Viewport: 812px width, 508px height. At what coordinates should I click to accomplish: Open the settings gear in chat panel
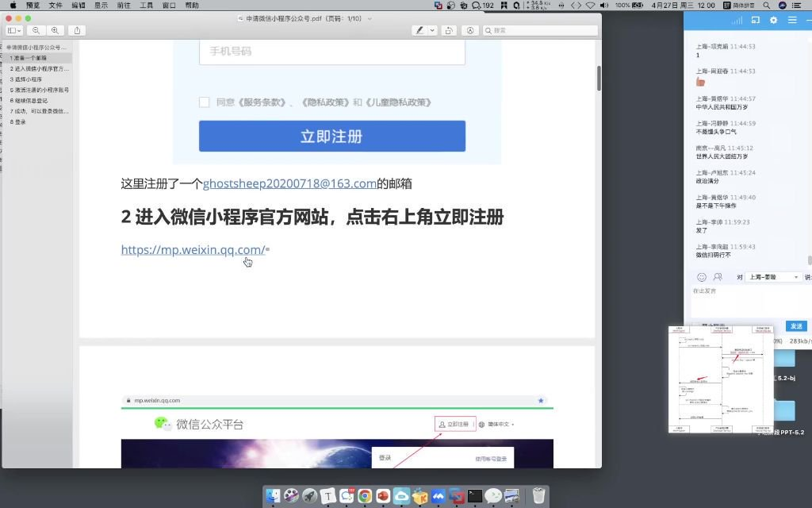773,20
